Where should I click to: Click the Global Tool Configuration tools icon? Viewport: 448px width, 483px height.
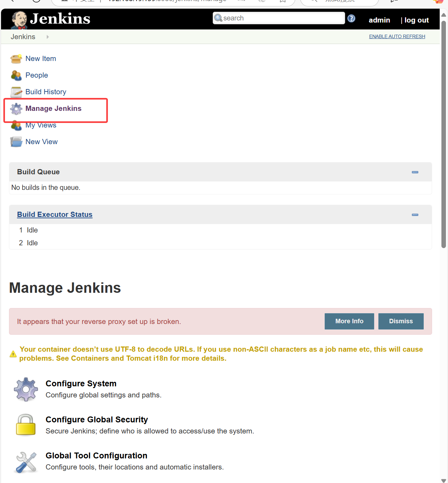tap(26, 462)
